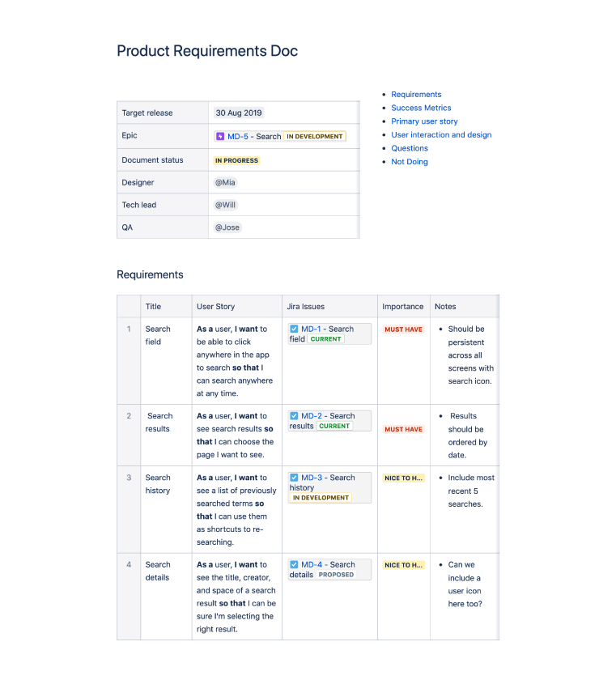Click the PROPOSED status lozenge on MD-4
This screenshot has height=680, width=616.
coord(338,574)
